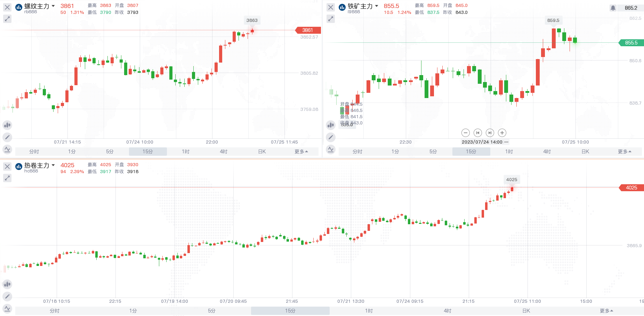Switch 热卷主力 chart to 4时
Screen dimensions: 644x316
[448, 311]
